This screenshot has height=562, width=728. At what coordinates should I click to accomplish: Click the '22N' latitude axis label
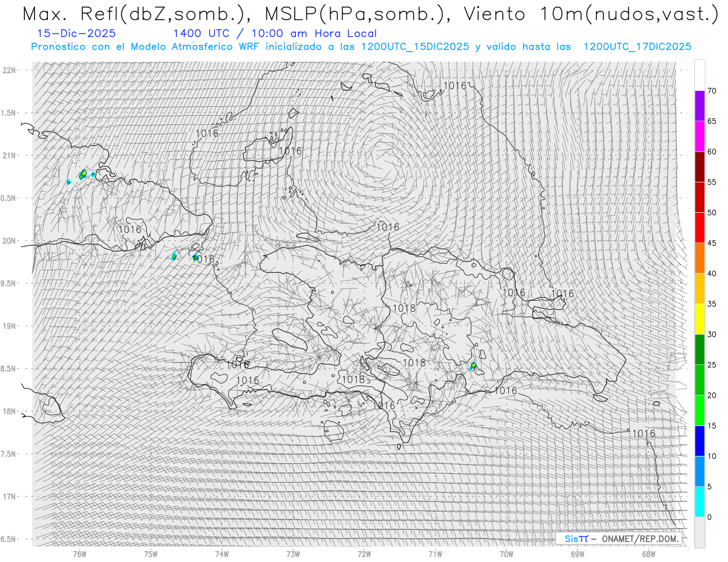[x=10, y=70]
